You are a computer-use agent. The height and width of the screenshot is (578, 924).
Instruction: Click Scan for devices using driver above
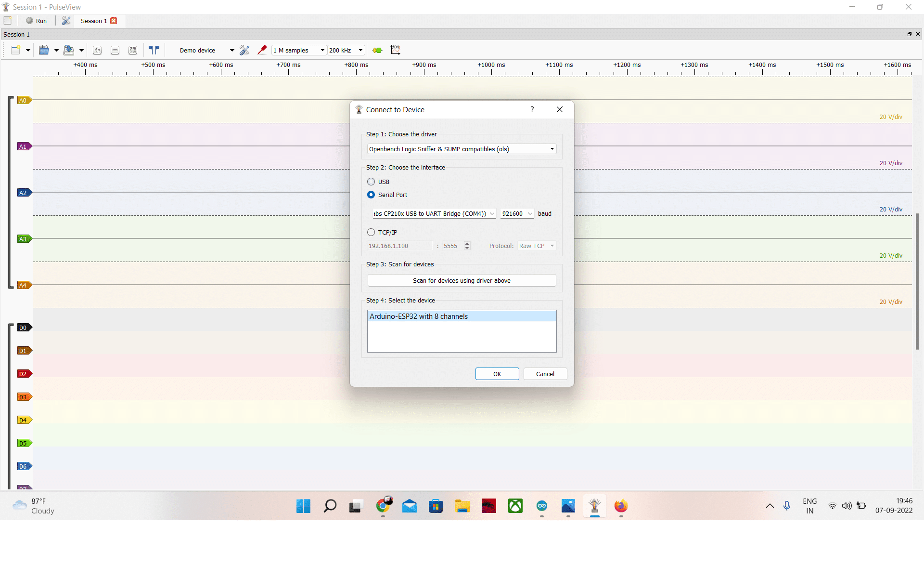462,280
